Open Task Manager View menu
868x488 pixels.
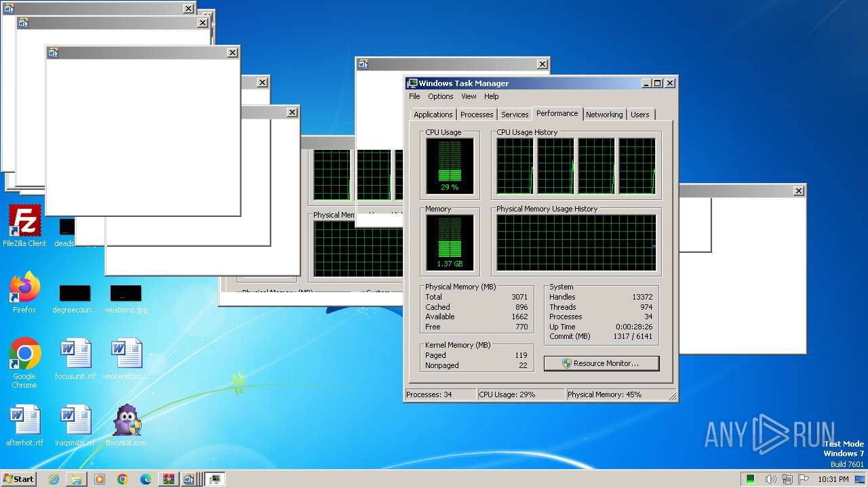click(469, 96)
